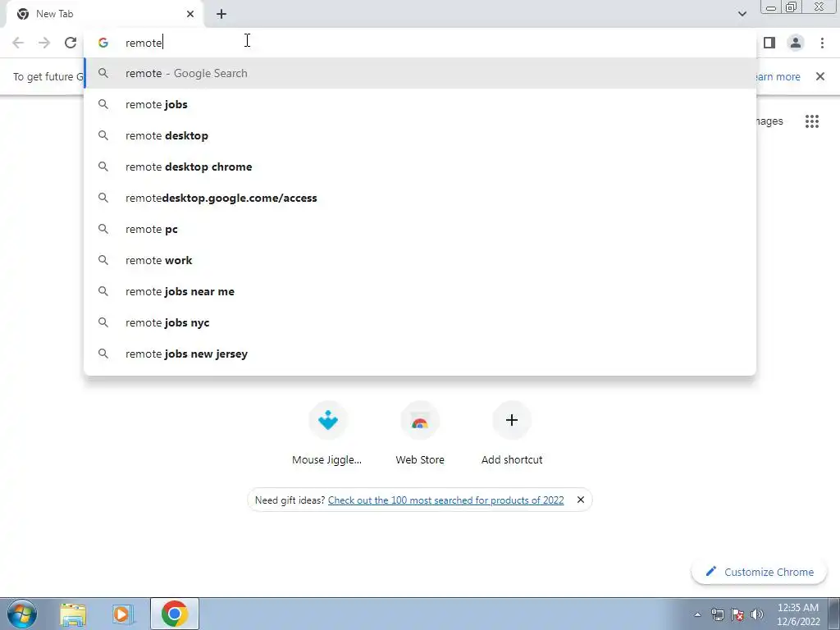Open the Web Store shortcut
The height and width of the screenshot is (630, 840).
(420, 433)
